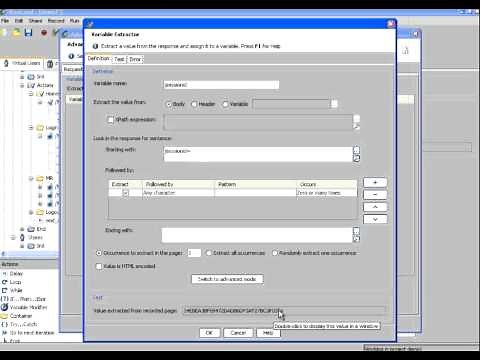Expand the Login folder tree node

click(x=31, y=128)
